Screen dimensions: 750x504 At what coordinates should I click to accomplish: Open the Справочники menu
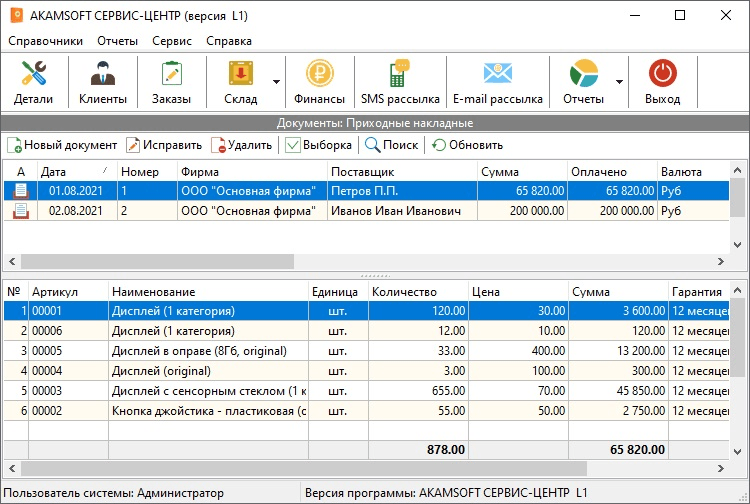(46, 41)
